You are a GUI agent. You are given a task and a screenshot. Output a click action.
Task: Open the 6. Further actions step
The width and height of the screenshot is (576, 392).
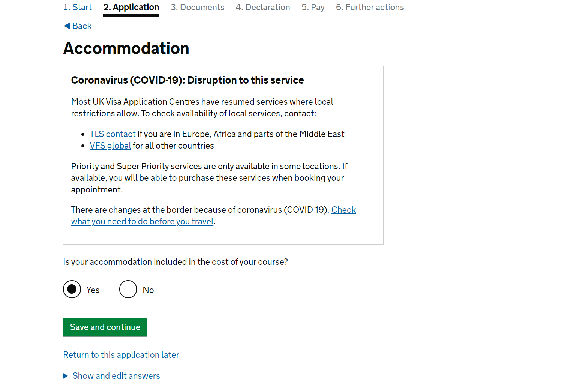[370, 7]
